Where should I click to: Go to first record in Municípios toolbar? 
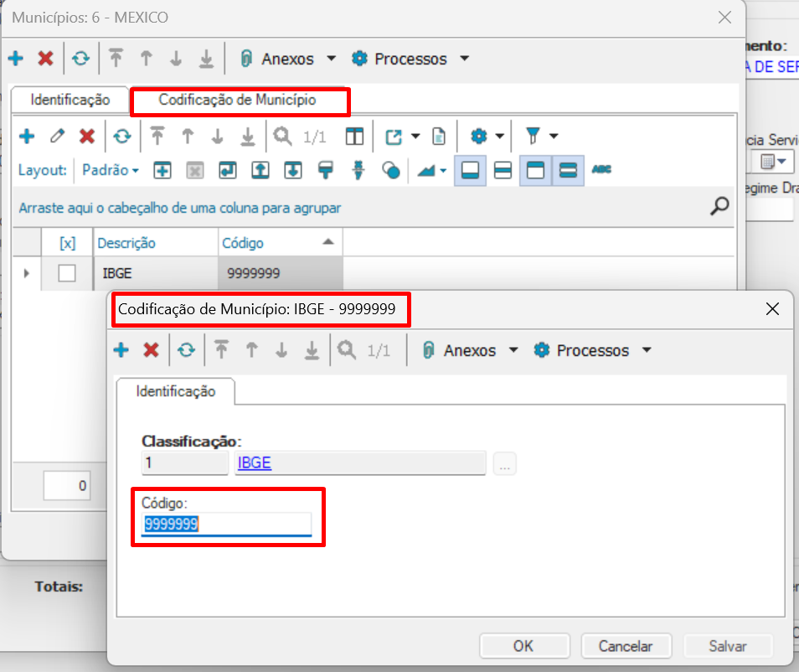tap(116, 58)
